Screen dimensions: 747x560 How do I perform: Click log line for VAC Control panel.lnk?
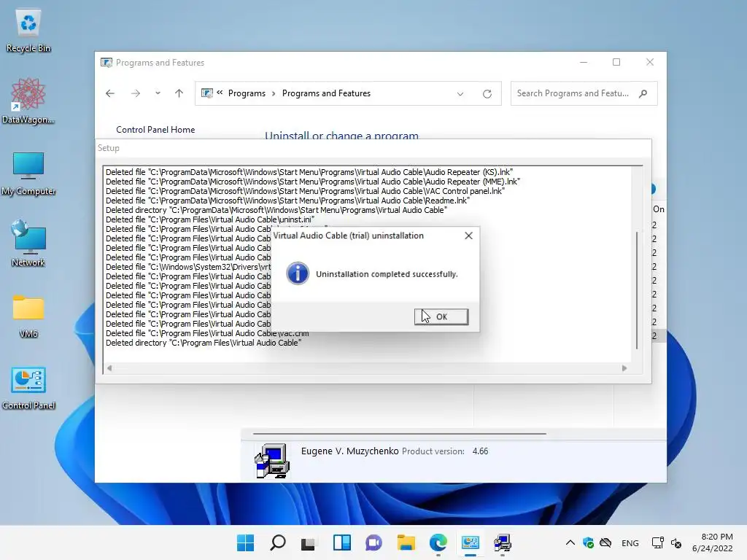pos(305,191)
